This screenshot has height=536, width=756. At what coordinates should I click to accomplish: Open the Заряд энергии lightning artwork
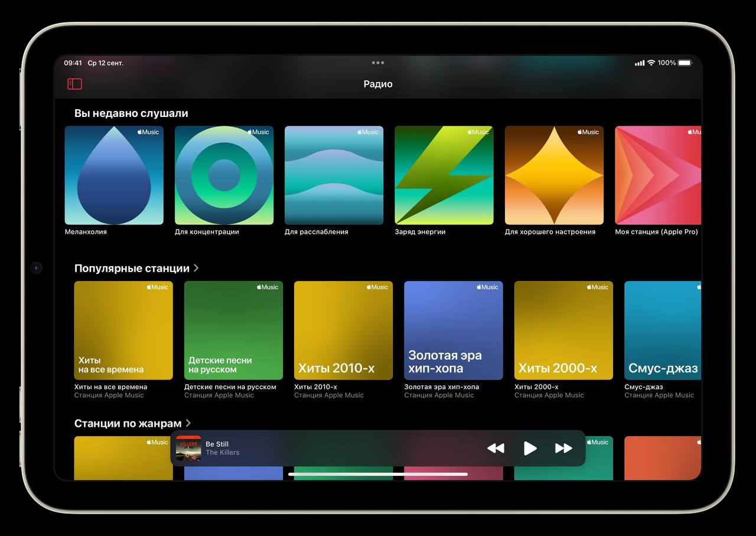point(444,175)
